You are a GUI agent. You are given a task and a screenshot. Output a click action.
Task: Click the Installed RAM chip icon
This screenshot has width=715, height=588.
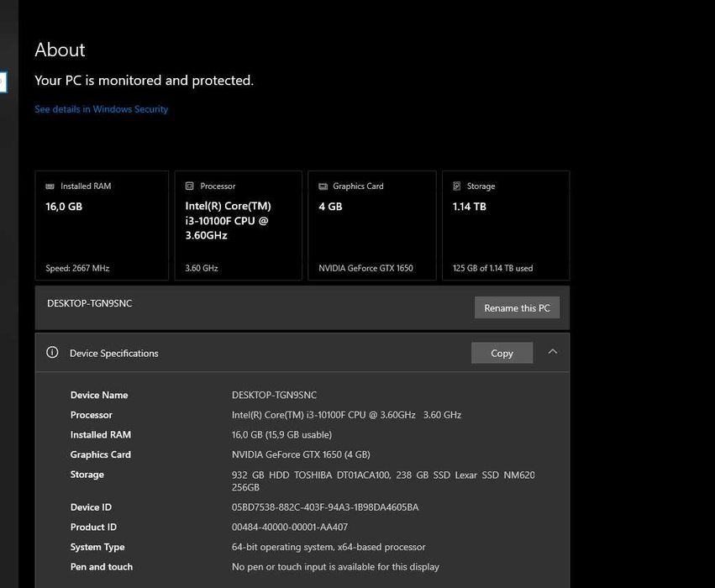click(51, 186)
